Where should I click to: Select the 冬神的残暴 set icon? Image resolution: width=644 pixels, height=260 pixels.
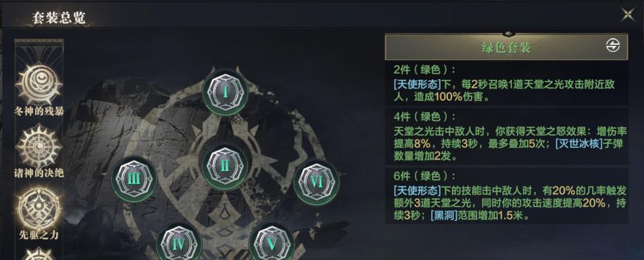[x=39, y=85]
